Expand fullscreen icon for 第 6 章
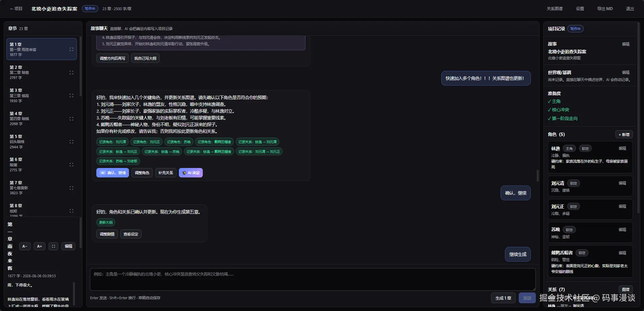This screenshot has height=311, width=644. pos(71,165)
